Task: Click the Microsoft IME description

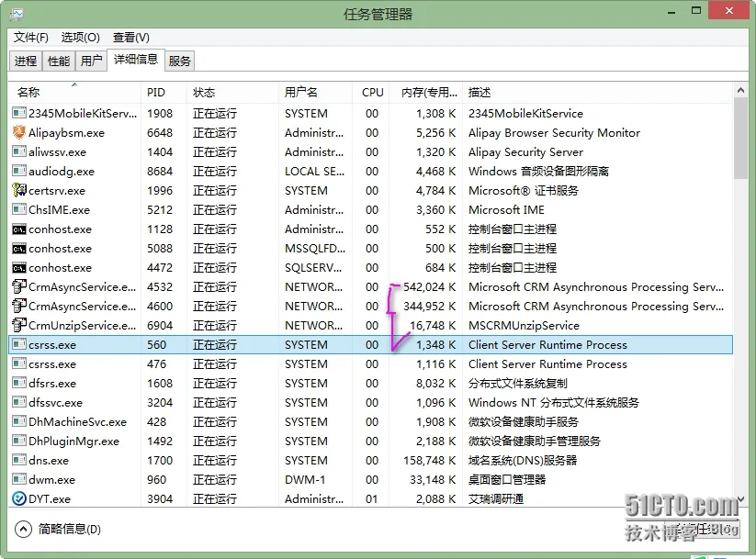Action: tap(506, 209)
